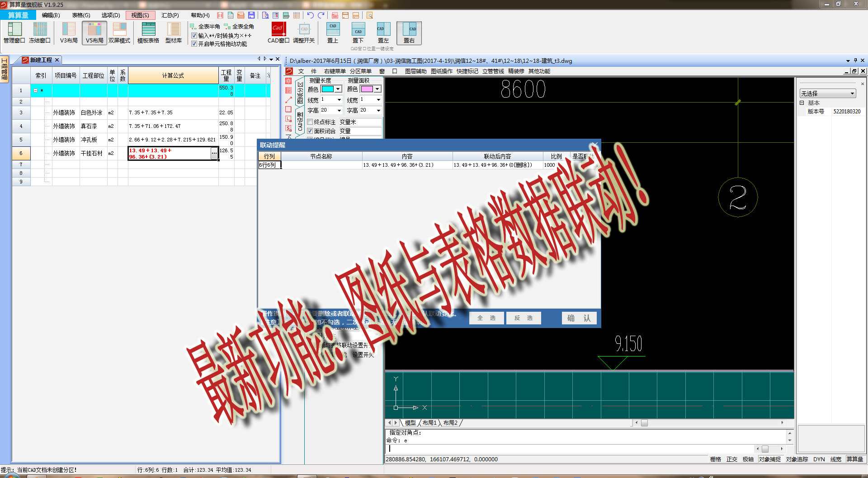Open 测量长度 color dropdown arrow
The width and height of the screenshot is (868, 478).
point(338,89)
